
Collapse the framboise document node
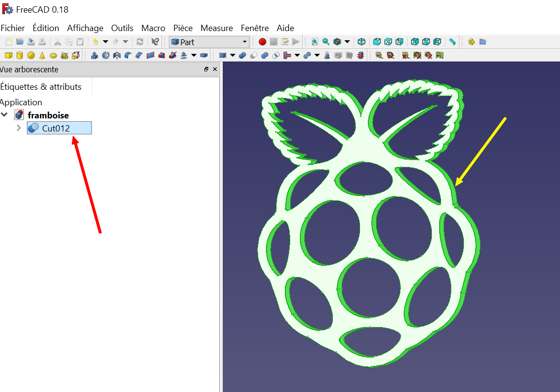pyautogui.click(x=4, y=114)
